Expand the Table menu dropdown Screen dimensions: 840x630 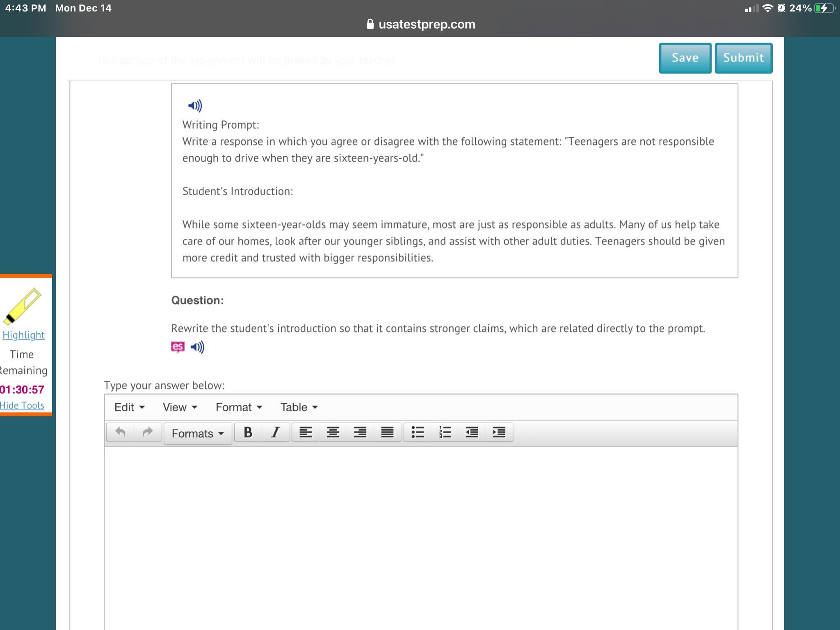(x=299, y=407)
